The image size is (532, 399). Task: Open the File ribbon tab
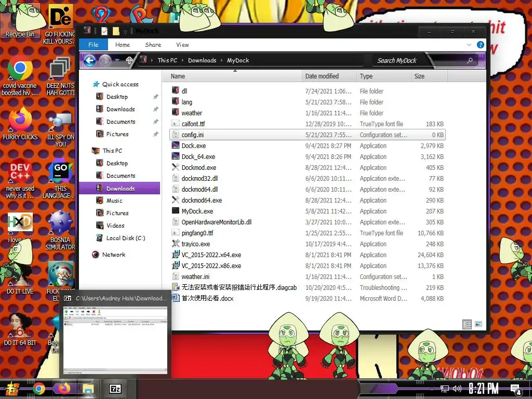tap(94, 45)
